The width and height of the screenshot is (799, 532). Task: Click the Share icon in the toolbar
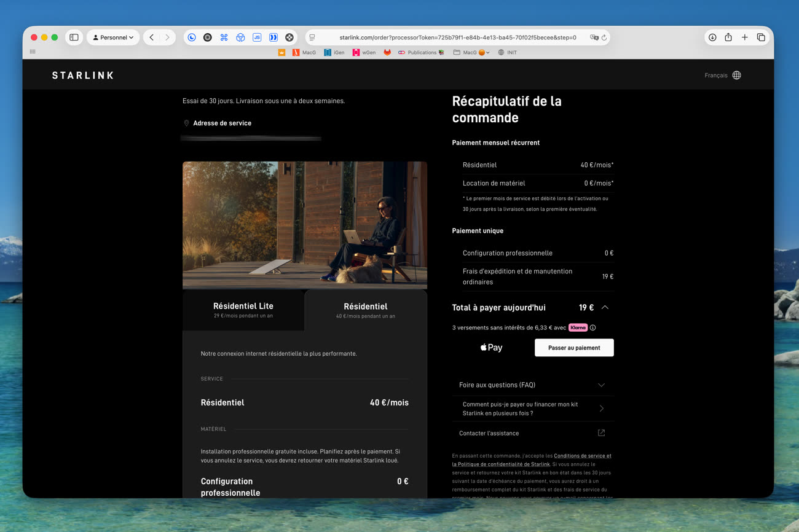click(728, 37)
